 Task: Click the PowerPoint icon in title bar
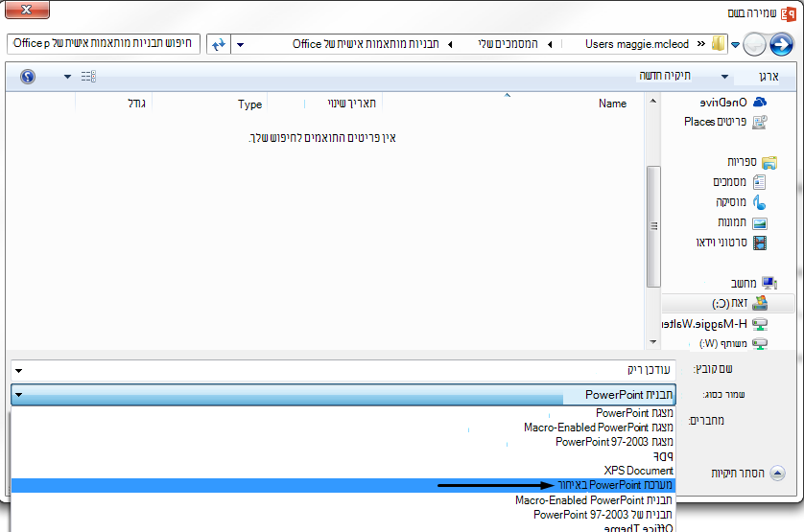coord(789,13)
